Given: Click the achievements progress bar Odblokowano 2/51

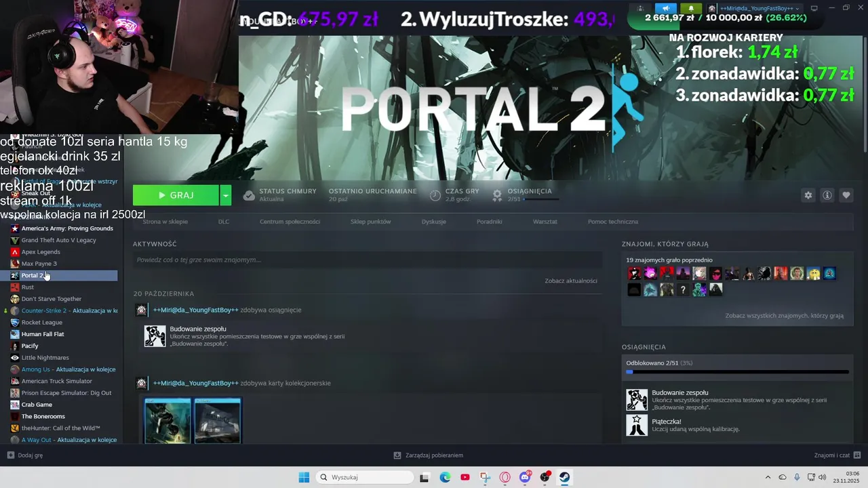Looking at the screenshot, I should pos(737,371).
